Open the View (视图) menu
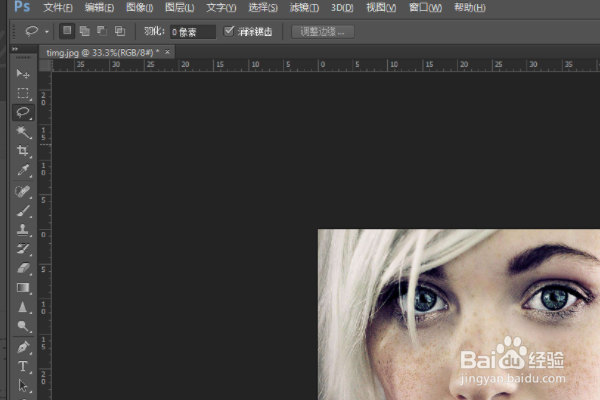 click(381, 8)
